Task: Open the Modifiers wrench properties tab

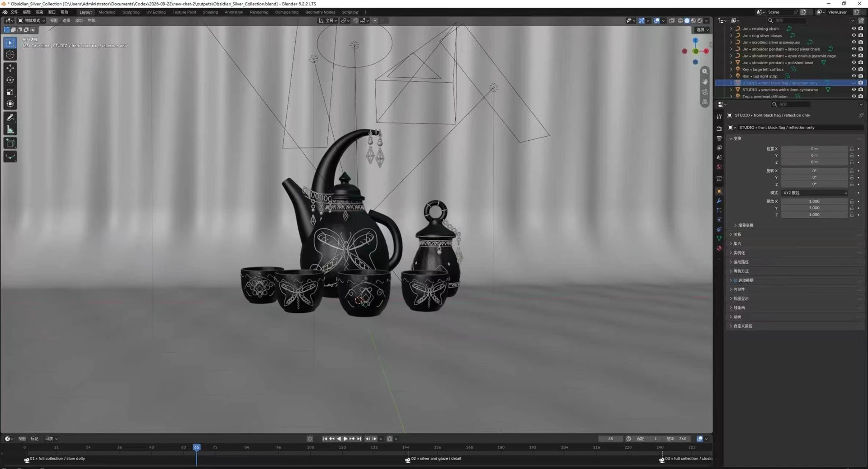Action: coord(719,201)
